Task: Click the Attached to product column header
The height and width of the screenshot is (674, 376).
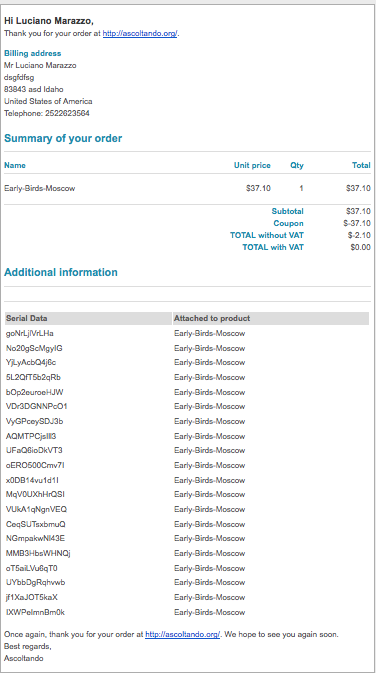Action: [212, 319]
